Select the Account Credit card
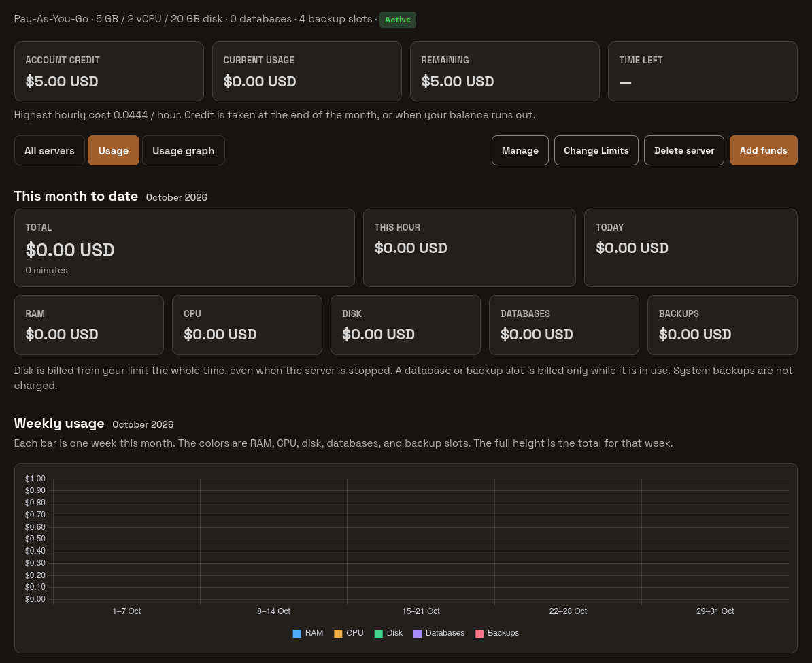Screen dimensions: 812x663 (109, 71)
